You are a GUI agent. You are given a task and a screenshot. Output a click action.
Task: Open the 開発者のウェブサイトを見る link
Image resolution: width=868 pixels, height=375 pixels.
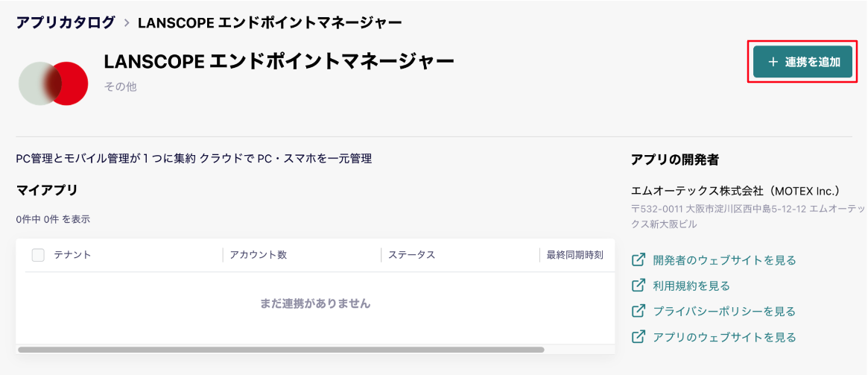724,259
